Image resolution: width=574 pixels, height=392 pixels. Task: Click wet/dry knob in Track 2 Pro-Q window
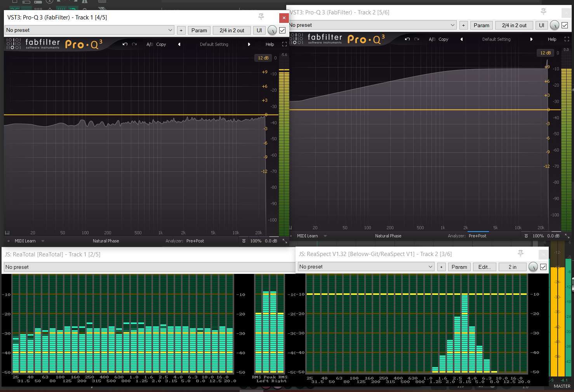click(555, 25)
